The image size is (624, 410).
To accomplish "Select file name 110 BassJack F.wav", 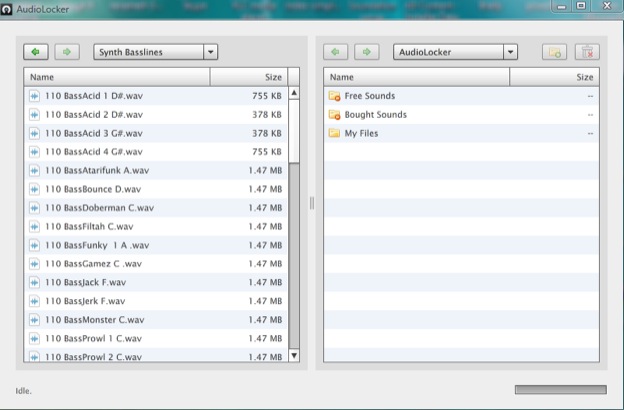I will (86, 283).
